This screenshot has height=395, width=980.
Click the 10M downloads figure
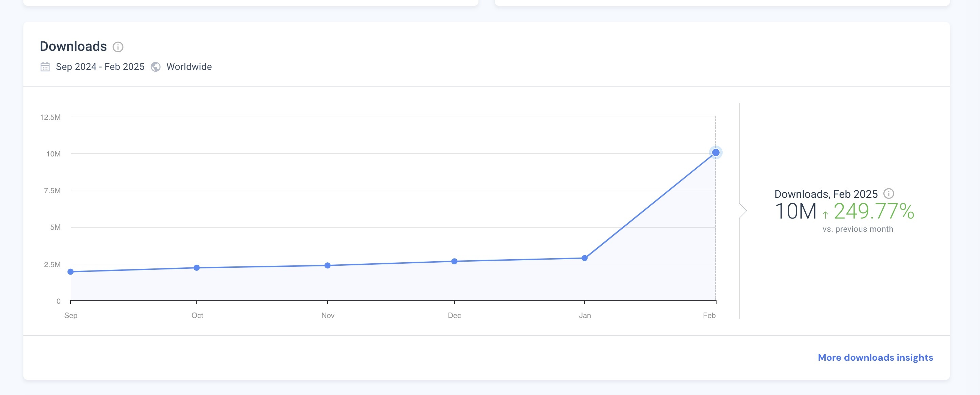click(x=796, y=211)
